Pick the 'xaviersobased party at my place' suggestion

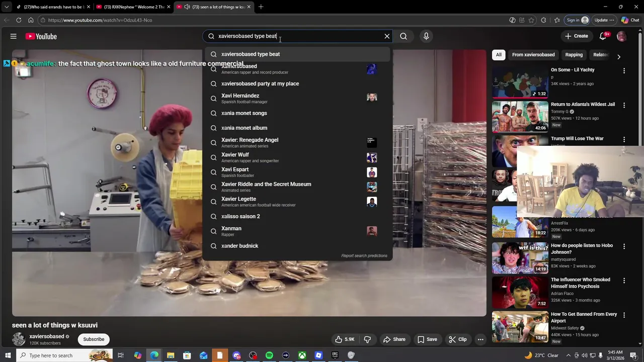click(297, 84)
